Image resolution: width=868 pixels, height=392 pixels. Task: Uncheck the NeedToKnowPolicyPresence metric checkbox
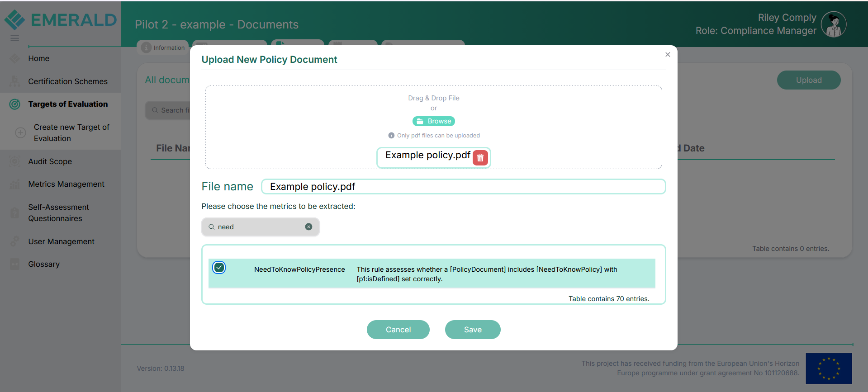point(219,268)
